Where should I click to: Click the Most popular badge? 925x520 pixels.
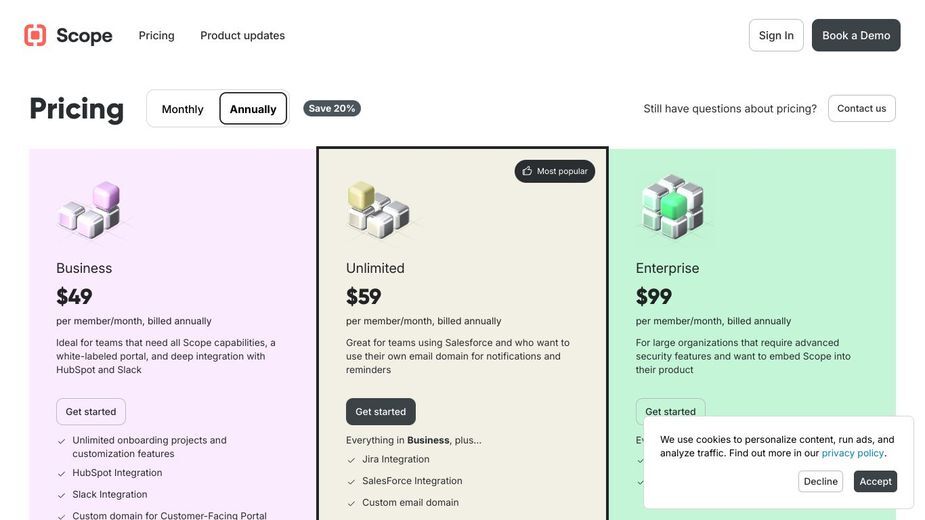(x=555, y=171)
